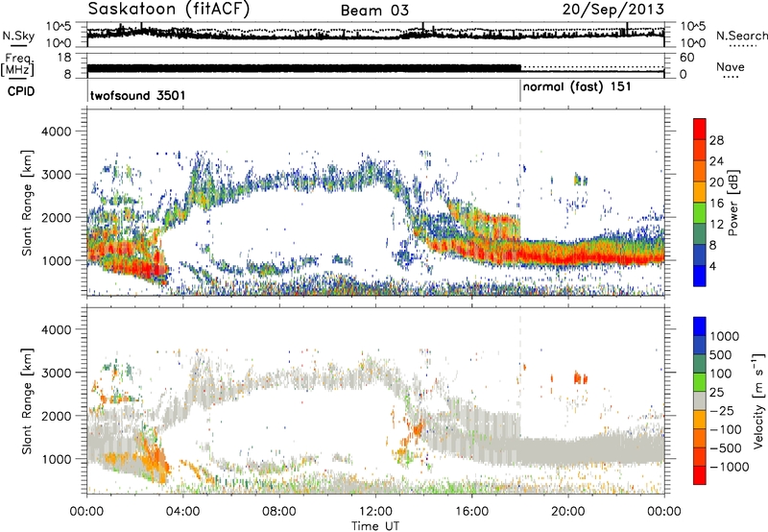Image resolution: width=768 pixels, height=532 pixels.
Task: Click the '18' tick on the frequency axis
Action: coord(64,58)
